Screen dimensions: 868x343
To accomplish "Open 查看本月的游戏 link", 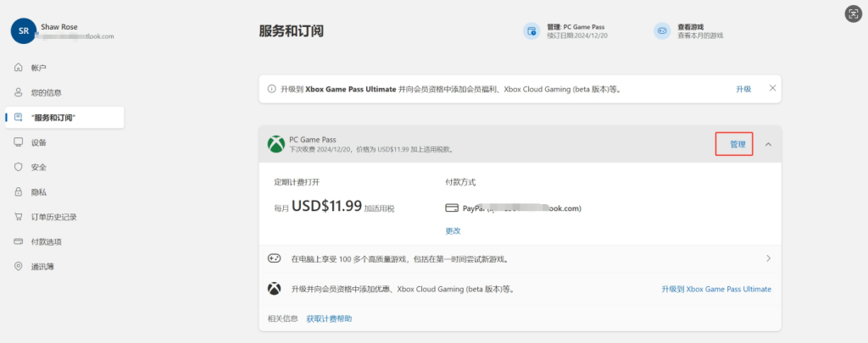I will [x=700, y=36].
